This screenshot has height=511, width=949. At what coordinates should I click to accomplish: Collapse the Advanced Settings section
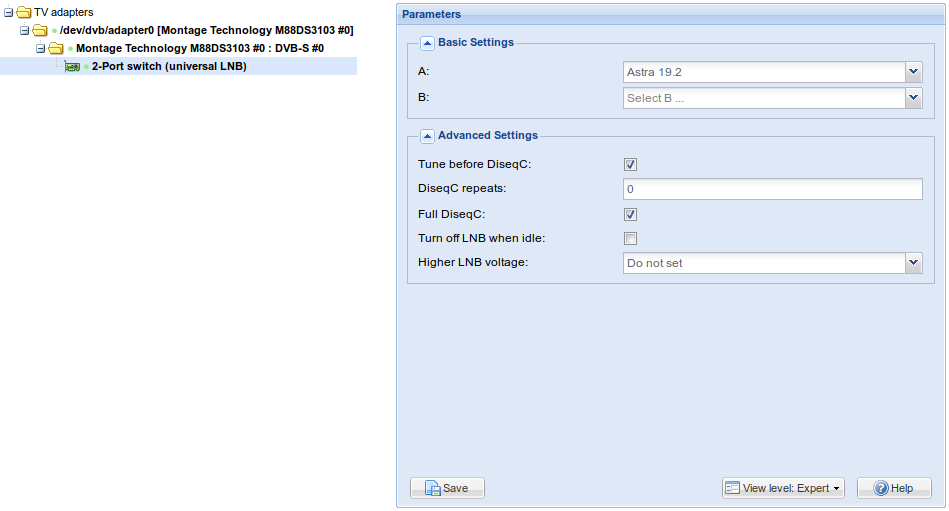click(x=427, y=136)
